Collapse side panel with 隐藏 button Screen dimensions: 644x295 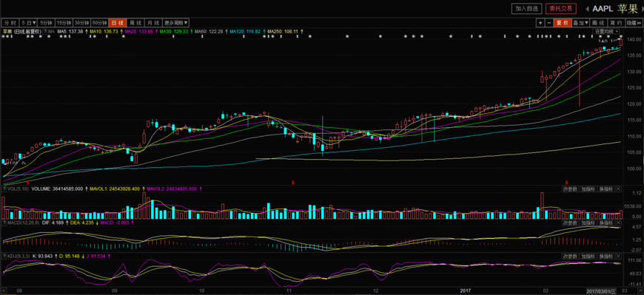[634, 23]
